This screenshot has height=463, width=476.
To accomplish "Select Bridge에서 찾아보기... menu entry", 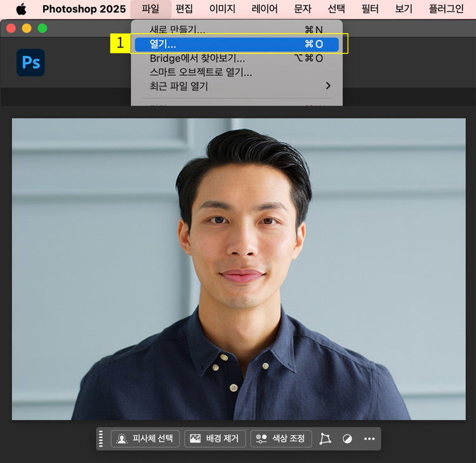I will point(237,58).
